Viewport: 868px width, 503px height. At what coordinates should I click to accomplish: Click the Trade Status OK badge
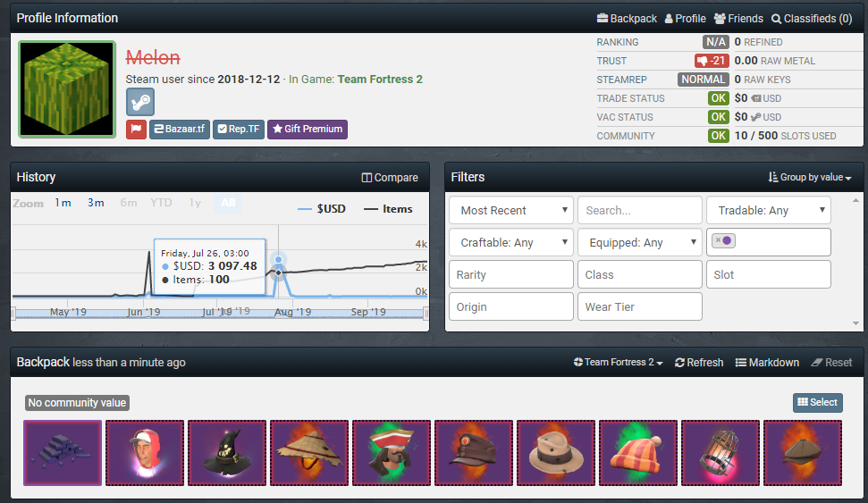tap(719, 98)
